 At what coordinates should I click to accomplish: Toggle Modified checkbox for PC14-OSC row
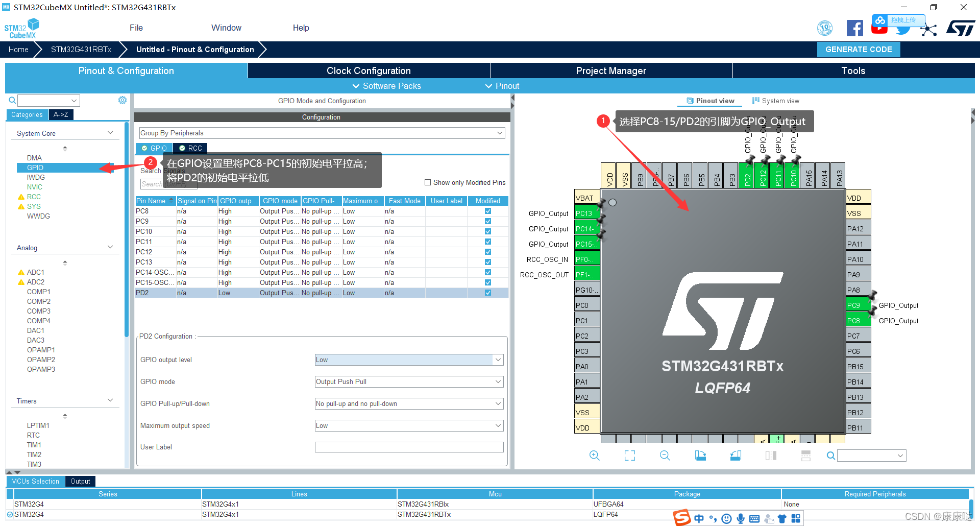(488, 272)
